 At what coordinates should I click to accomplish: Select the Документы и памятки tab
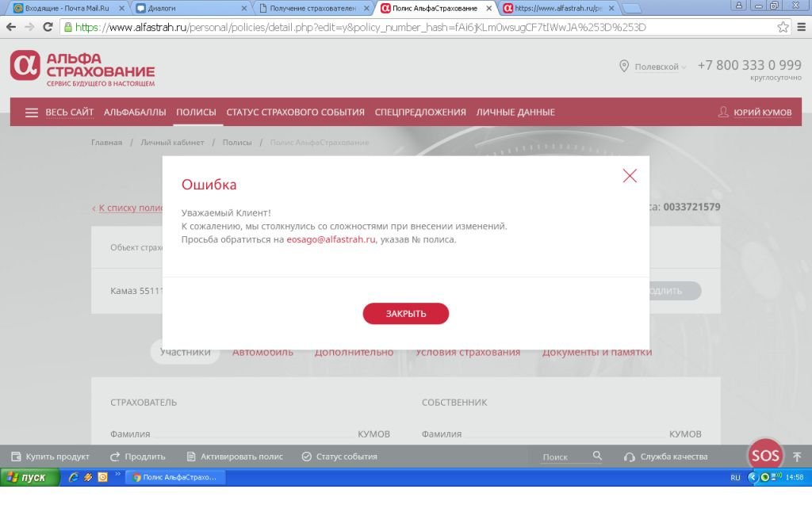tap(596, 352)
